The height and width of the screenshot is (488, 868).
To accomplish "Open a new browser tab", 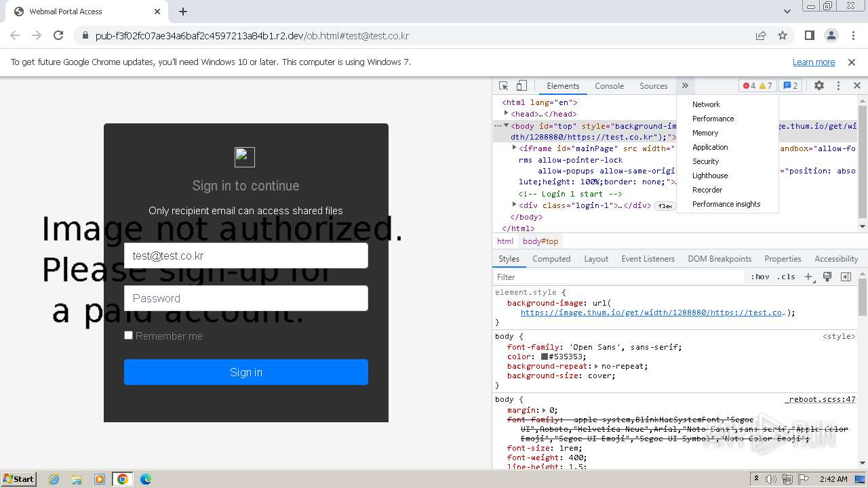I will [183, 12].
